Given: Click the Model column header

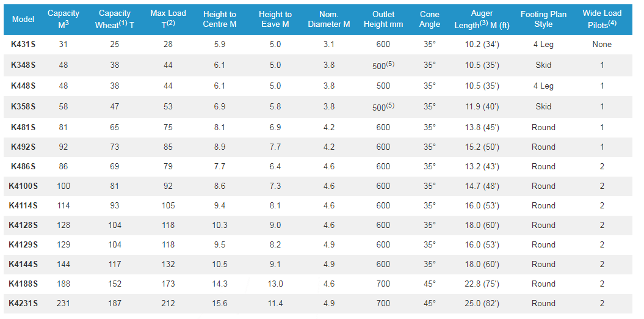Looking at the screenshot, I should 23,19.
